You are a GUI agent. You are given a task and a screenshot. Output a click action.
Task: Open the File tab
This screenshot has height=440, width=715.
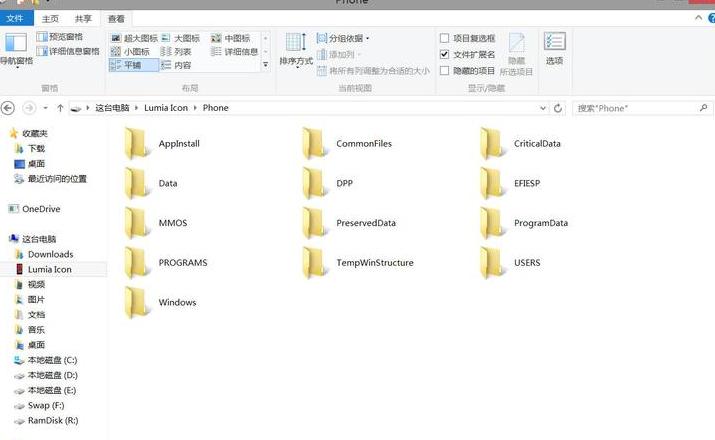coord(15,18)
